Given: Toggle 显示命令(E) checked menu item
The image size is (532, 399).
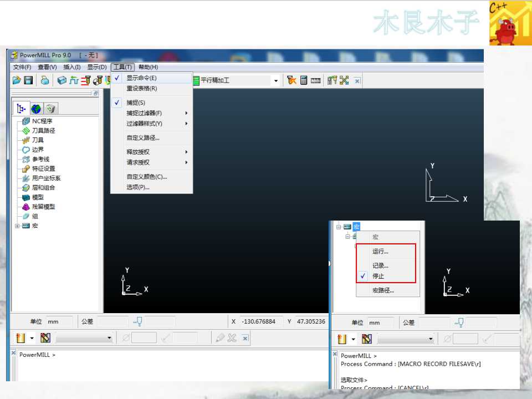Looking at the screenshot, I should [x=151, y=78].
